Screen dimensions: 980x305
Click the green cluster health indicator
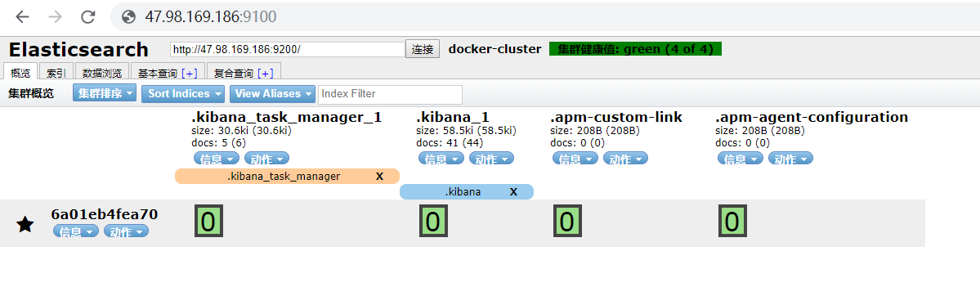[635, 49]
